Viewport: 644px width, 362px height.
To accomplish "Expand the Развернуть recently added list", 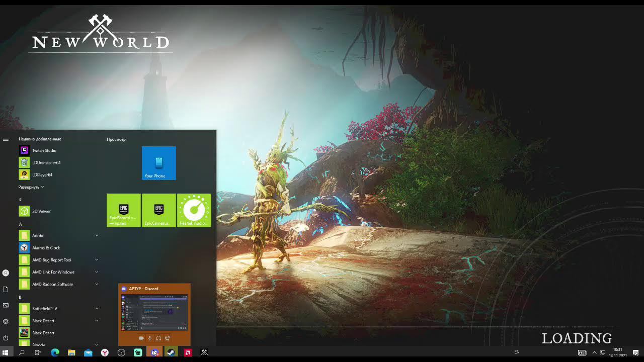I will (31, 187).
